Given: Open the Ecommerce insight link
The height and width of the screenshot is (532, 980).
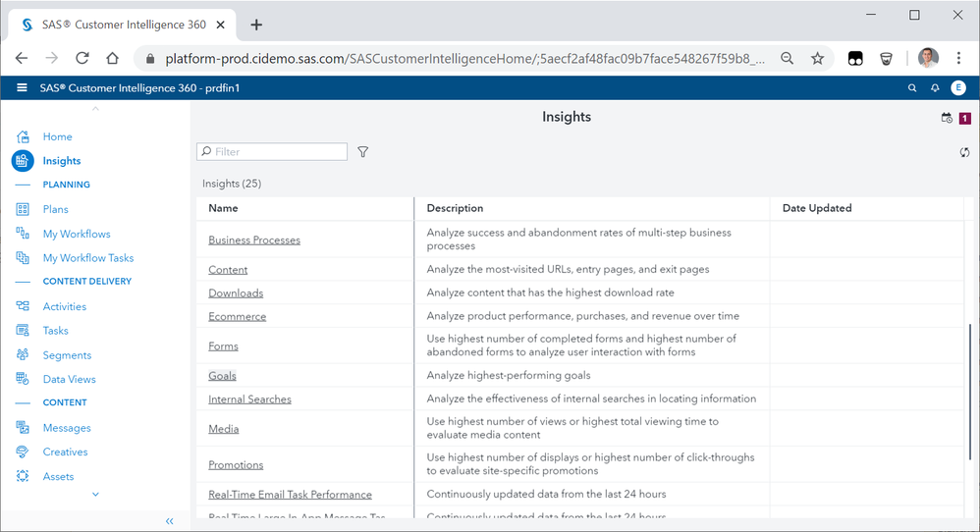Looking at the screenshot, I should [237, 317].
